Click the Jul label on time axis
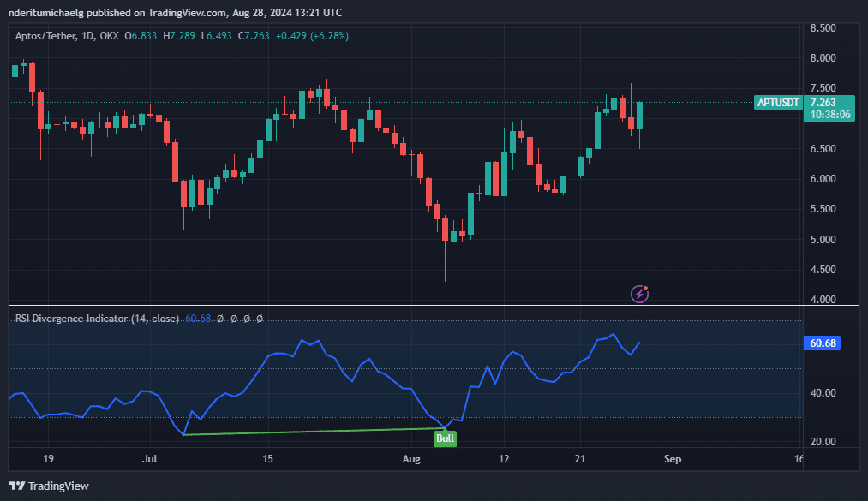This screenshot has height=501, width=868. pyautogui.click(x=149, y=459)
